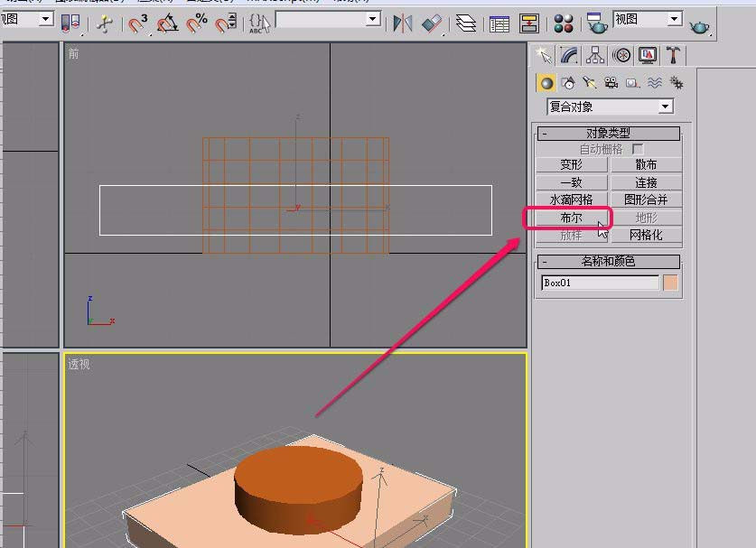Open the Curve Editor icon

coord(499,23)
